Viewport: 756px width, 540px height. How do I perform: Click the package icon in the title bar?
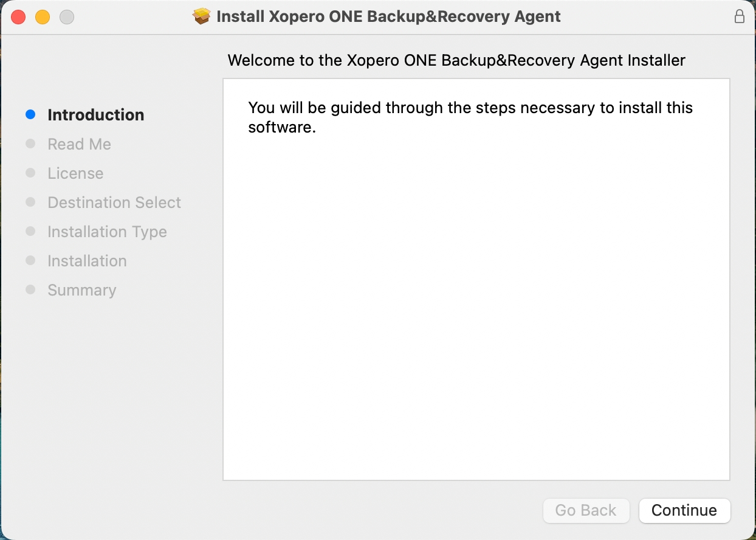pos(201,16)
